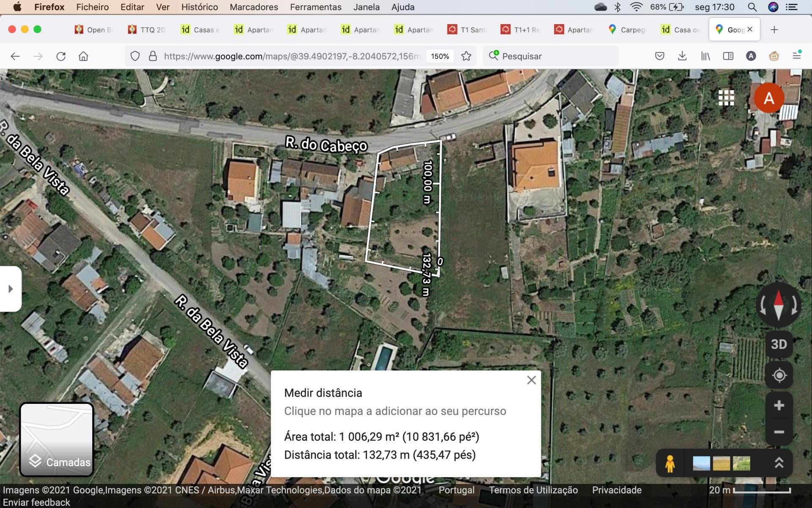Show site security padlock info
812x508 pixels.
(153, 56)
